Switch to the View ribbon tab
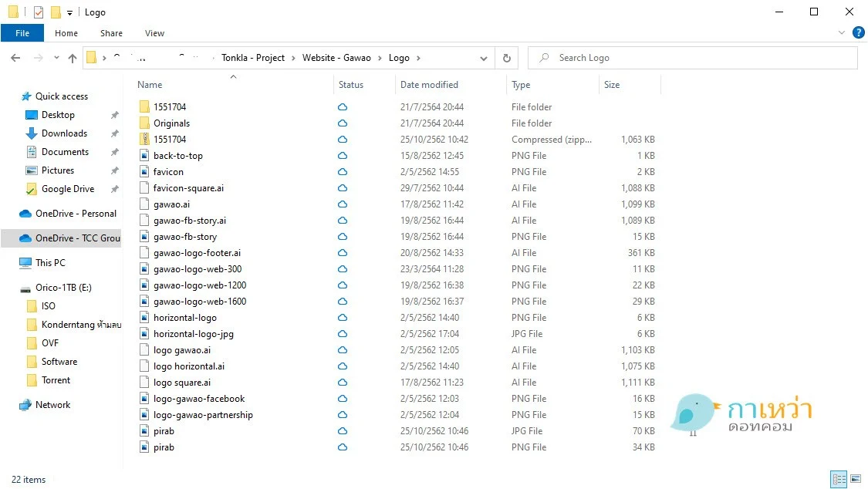 tap(154, 33)
